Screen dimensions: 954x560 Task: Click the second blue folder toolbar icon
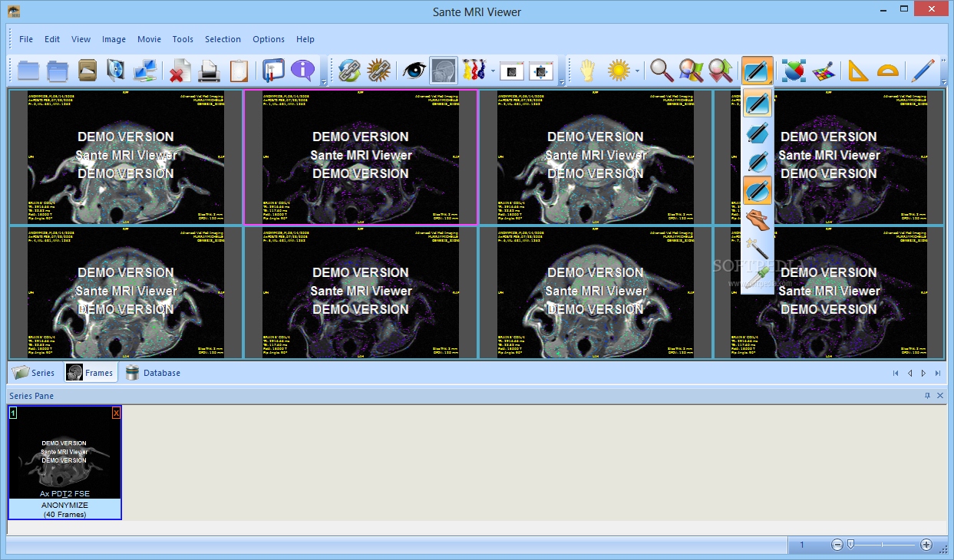58,71
